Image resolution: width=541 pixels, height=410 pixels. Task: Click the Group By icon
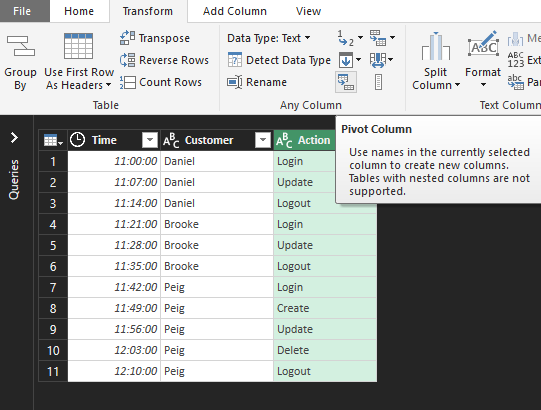21,46
